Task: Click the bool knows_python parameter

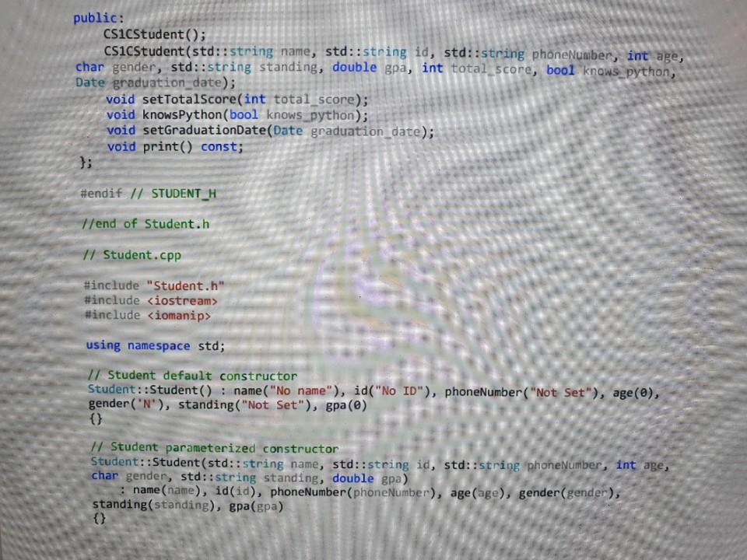Action: 594,67
